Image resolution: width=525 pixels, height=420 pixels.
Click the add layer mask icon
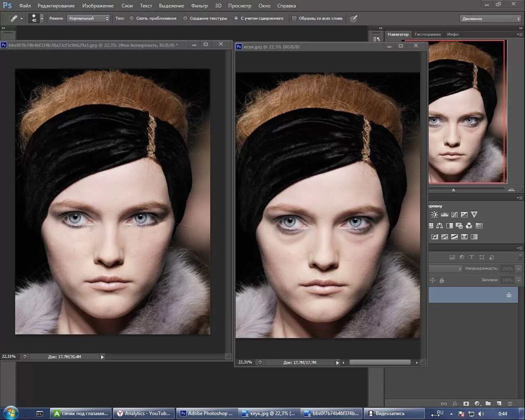point(466,404)
